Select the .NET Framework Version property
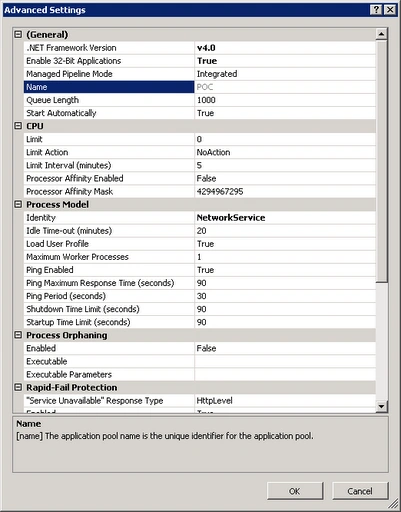Viewport: 401px width, 512px height. (x=109, y=48)
